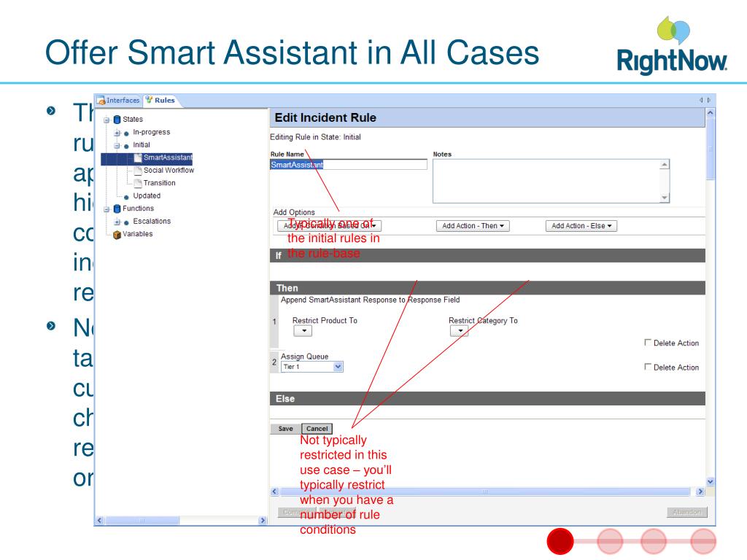Click the Rules tab icon

(x=149, y=99)
